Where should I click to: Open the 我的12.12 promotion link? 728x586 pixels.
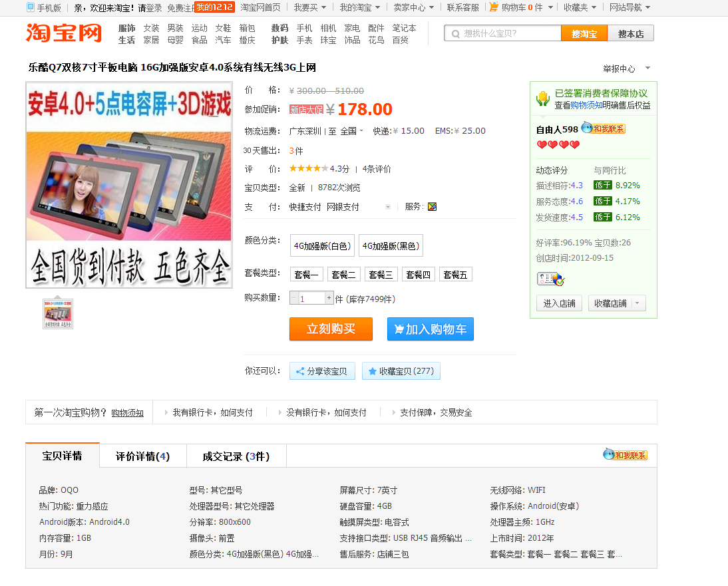[x=214, y=7]
